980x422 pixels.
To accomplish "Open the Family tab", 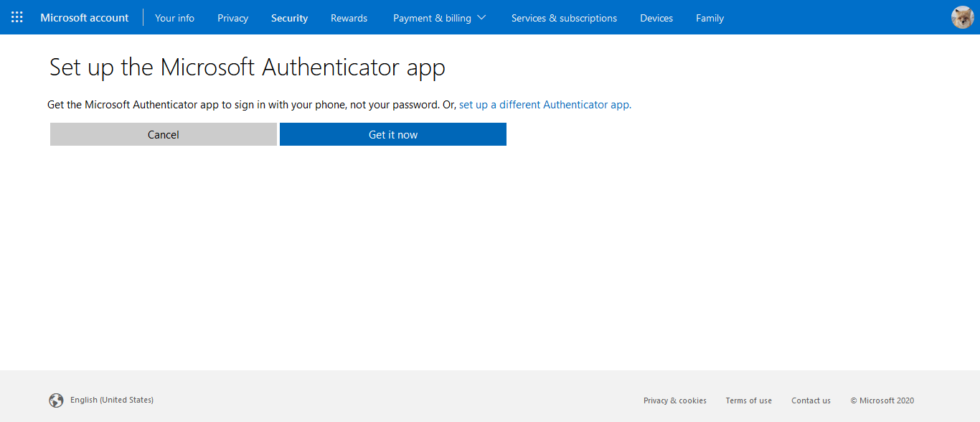I will coord(710,18).
